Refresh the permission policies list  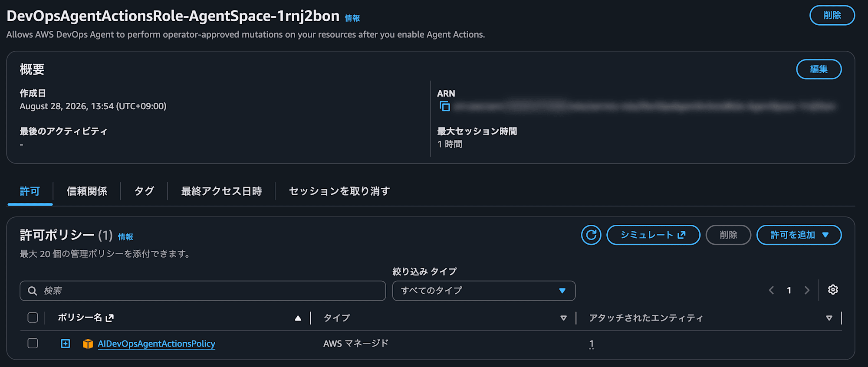[x=591, y=235]
